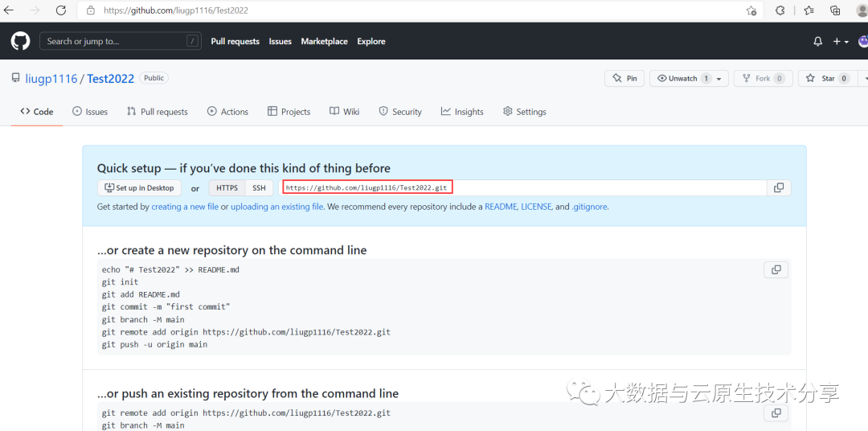Copy the push existing repository commands
868x431 pixels.
pos(776,413)
